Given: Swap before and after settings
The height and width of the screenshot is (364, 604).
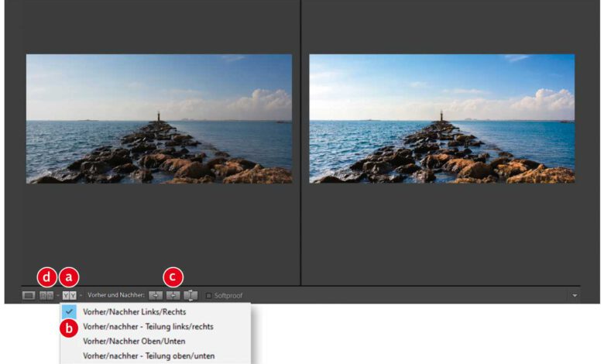Looking at the screenshot, I should [x=190, y=295].
